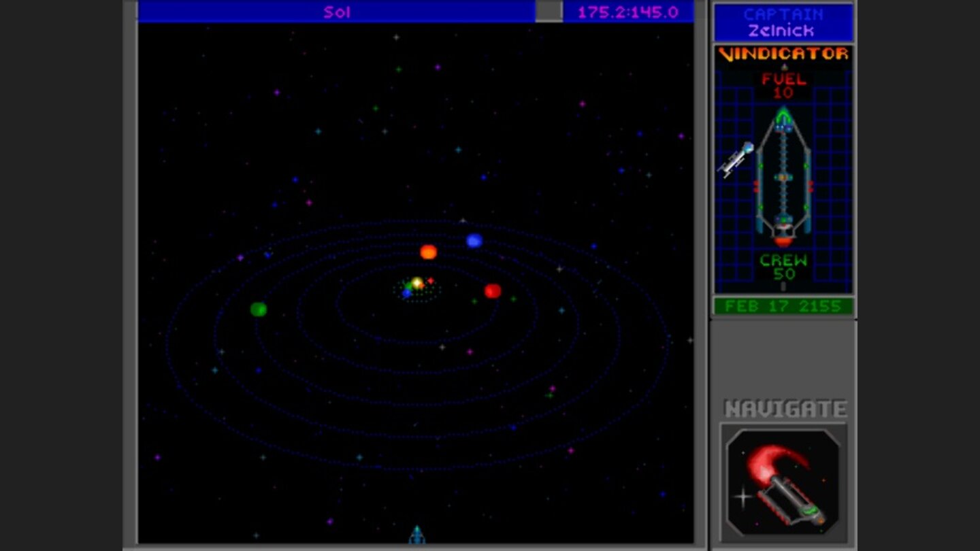Image resolution: width=980 pixels, height=551 pixels.
Task: Click the "NAVIGATE" menu label
Action: coord(785,409)
